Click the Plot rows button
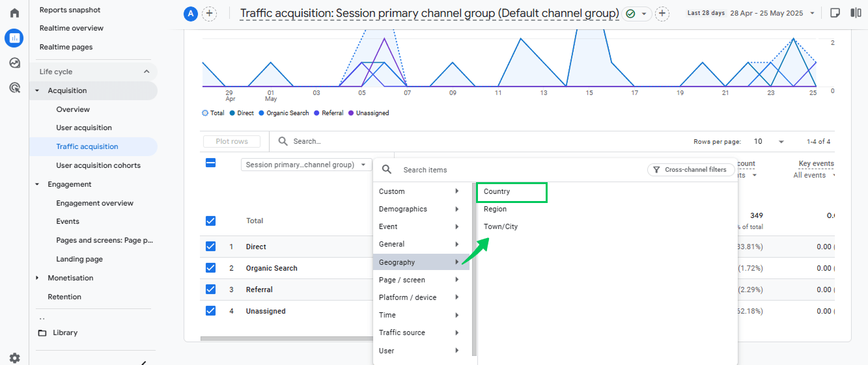Screen dimensions: 868x365 point(232,141)
